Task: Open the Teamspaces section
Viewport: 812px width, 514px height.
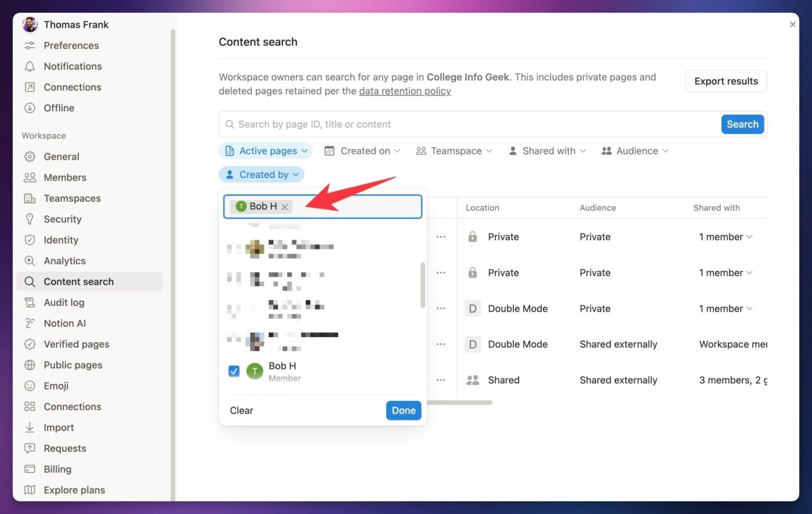Action: [72, 198]
